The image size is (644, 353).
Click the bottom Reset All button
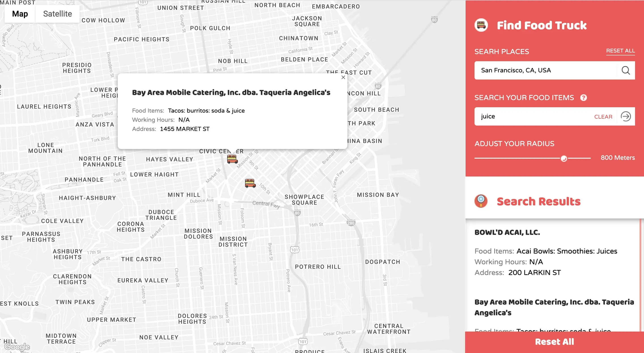pyautogui.click(x=555, y=342)
